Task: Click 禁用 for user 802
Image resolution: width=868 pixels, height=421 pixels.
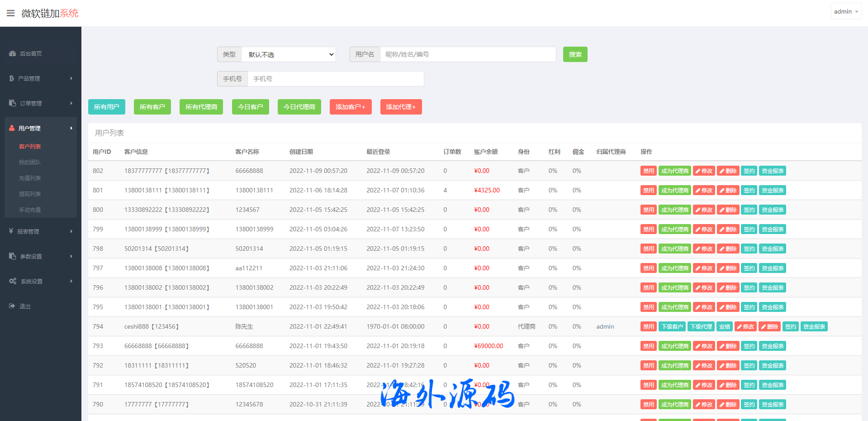Action: click(x=648, y=171)
